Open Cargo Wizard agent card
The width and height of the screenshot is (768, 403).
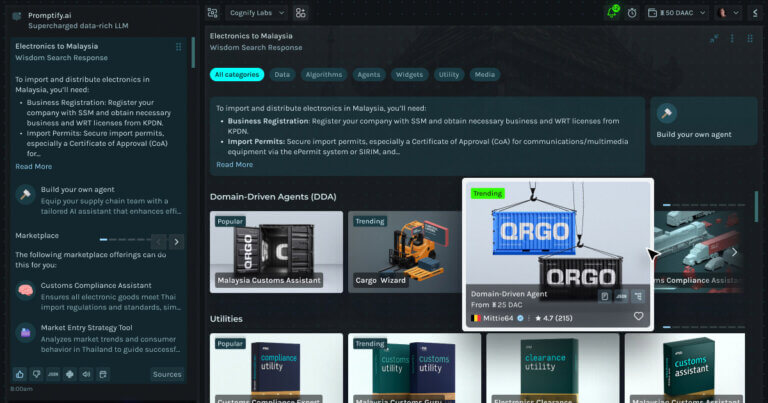[x=405, y=252]
